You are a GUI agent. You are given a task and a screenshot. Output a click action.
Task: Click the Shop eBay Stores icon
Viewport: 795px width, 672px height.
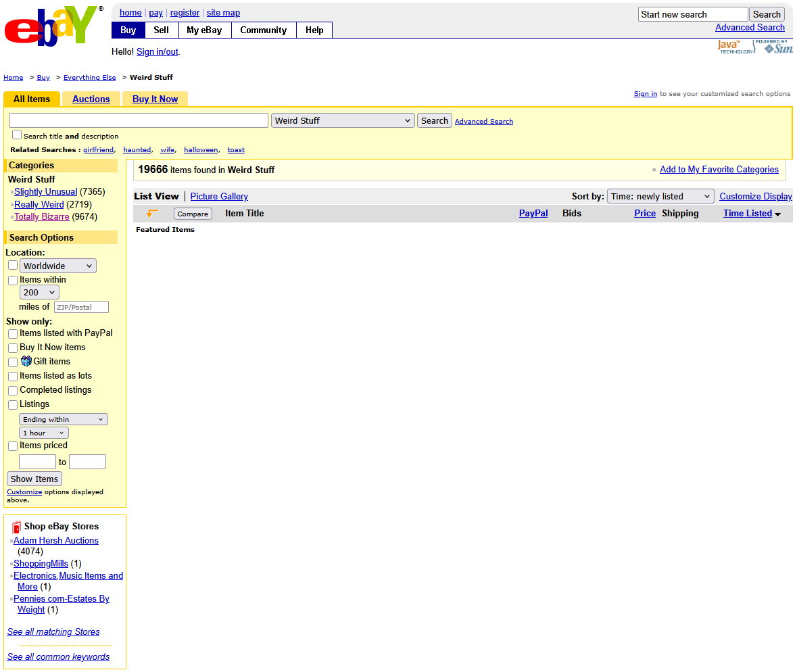[16, 527]
